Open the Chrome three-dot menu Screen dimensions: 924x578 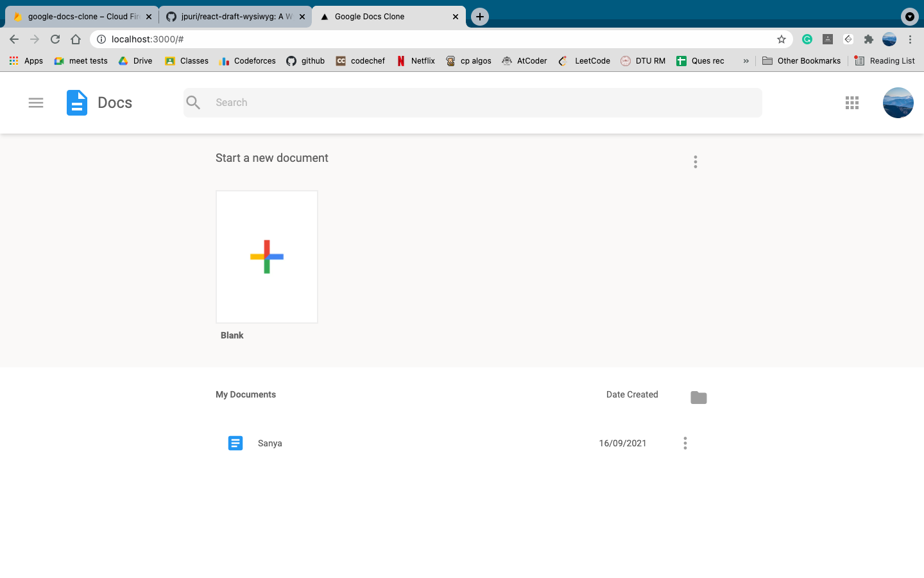tap(910, 39)
